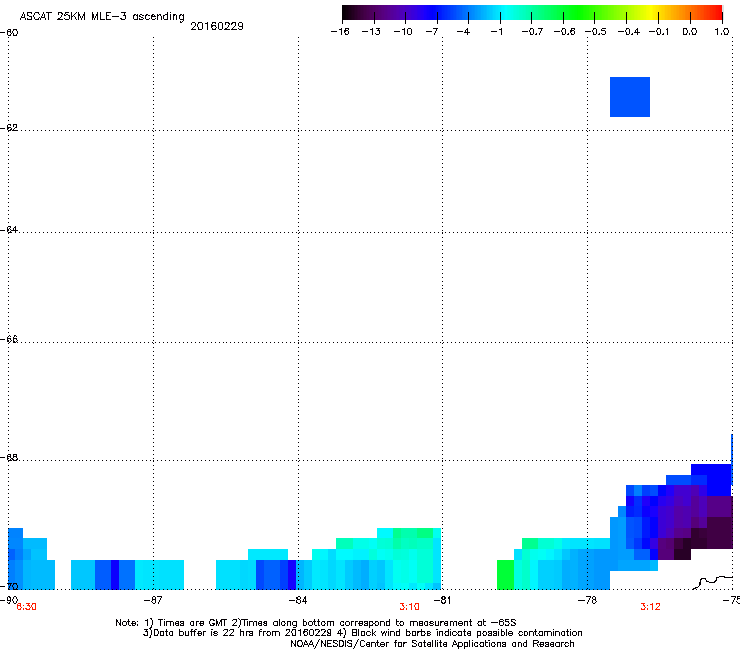Click the red time label '3:12'
The width and height of the screenshot is (740, 650).
point(650,607)
